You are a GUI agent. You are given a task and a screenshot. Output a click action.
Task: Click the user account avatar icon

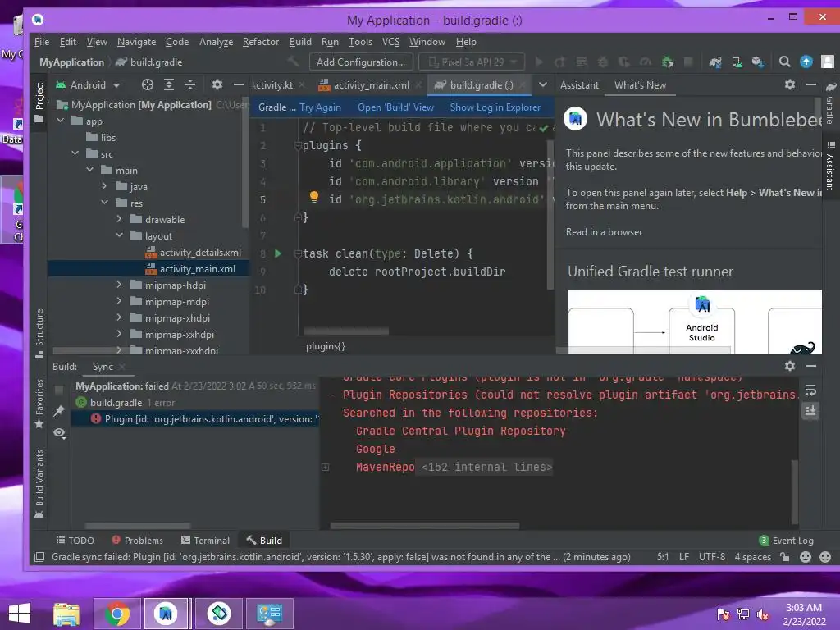(x=827, y=62)
